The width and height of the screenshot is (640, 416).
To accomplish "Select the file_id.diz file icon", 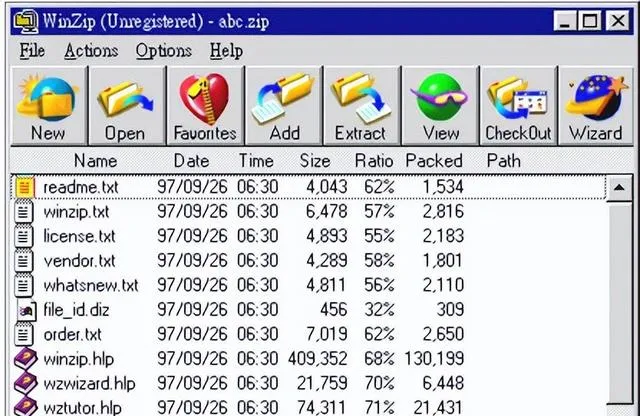I will (27, 311).
